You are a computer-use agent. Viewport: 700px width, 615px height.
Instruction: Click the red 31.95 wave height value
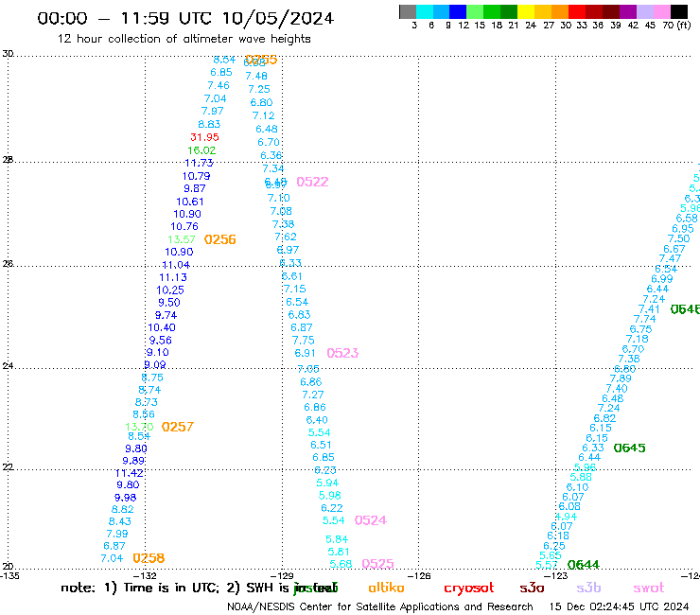pyautogui.click(x=204, y=137)
